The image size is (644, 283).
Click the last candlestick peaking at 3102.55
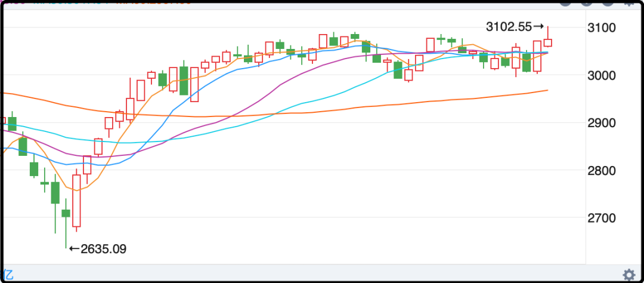548,42
